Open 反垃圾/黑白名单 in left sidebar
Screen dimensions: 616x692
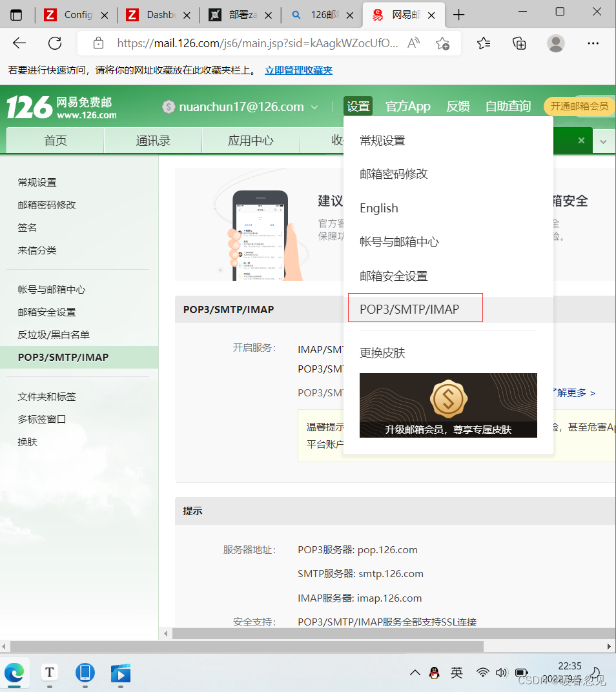point(54,334)
